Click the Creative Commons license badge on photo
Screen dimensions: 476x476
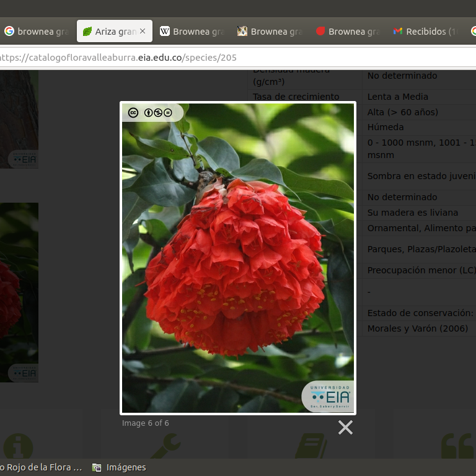[151, 113]
